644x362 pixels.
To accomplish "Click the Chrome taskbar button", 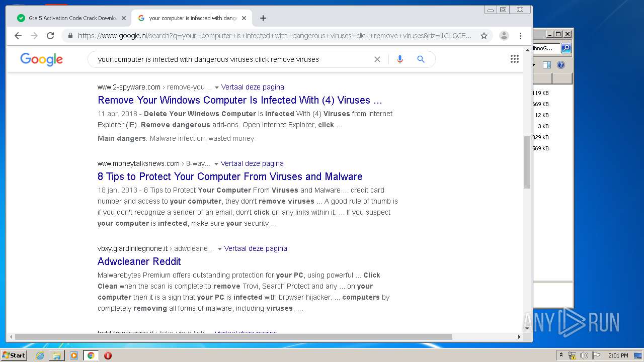I will point(91,355).
